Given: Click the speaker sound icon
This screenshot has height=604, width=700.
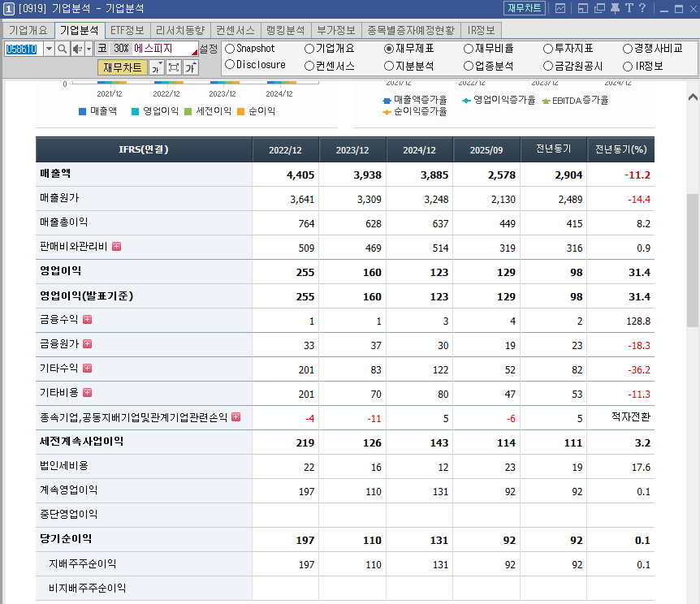Looking at the screenshot, I should [77, 49].
